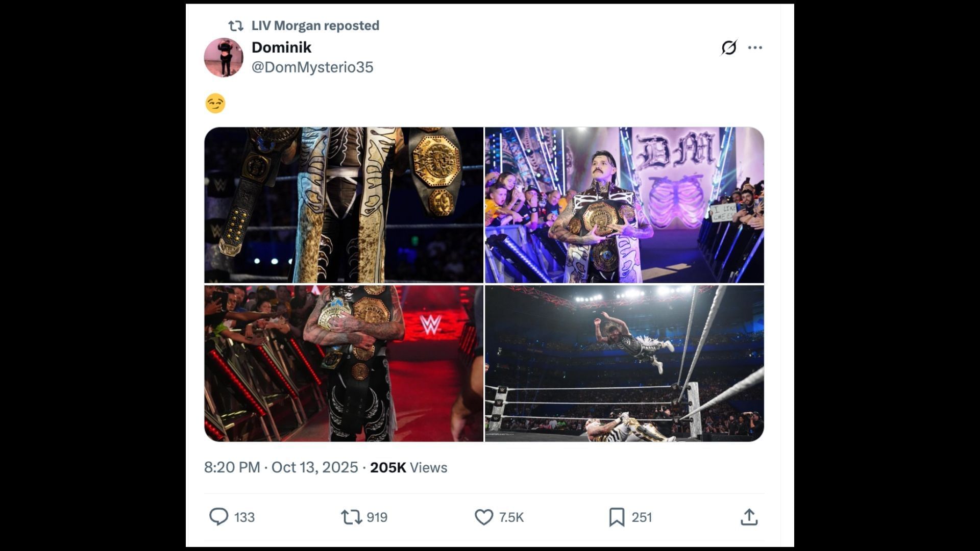Viewport: 980px width, 551px height.
Task: Click the 919 reposts count
Action: (x=377, y=517)
